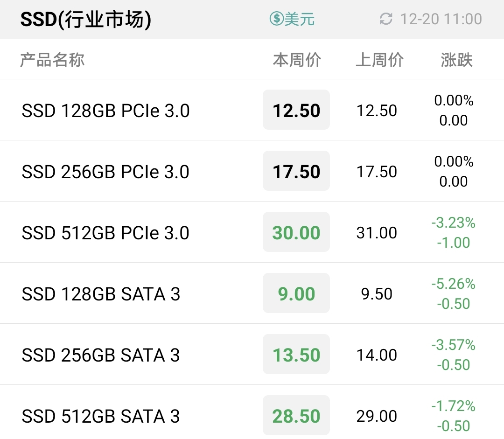Select the 美元 currency label

[299, 19]
